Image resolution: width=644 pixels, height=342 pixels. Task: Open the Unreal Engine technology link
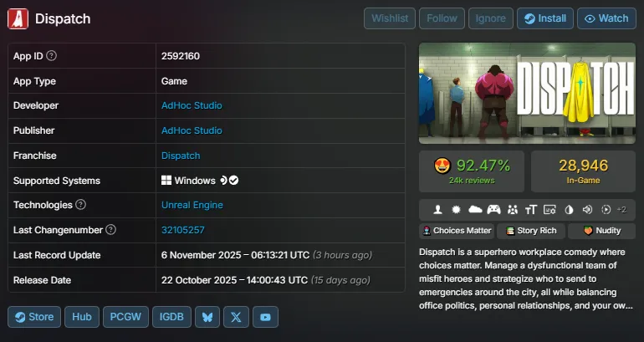[192, 205]
